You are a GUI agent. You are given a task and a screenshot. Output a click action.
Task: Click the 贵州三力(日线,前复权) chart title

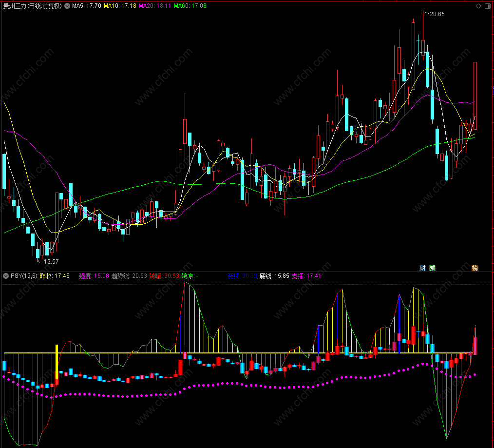pos(33,6)
